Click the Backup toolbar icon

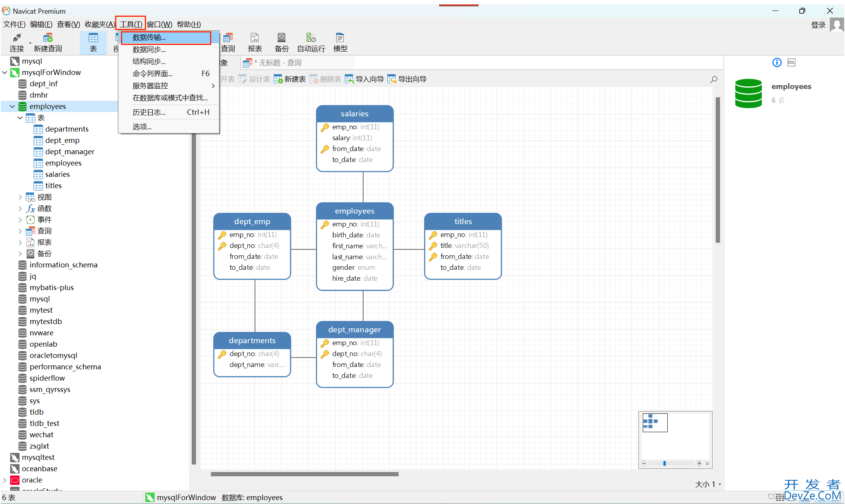[282, 43]
